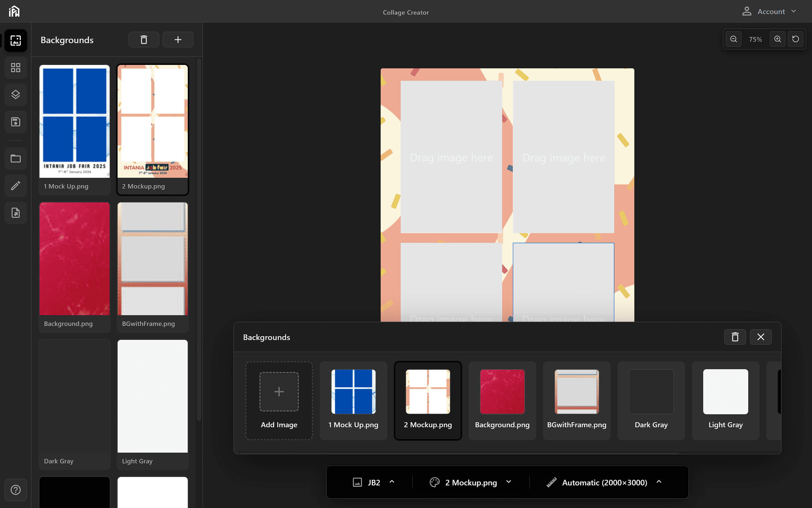Viewport: 812px width, 508px height.
Task: Select the pencil edit sidebar icon
Action: pos(16,185)
